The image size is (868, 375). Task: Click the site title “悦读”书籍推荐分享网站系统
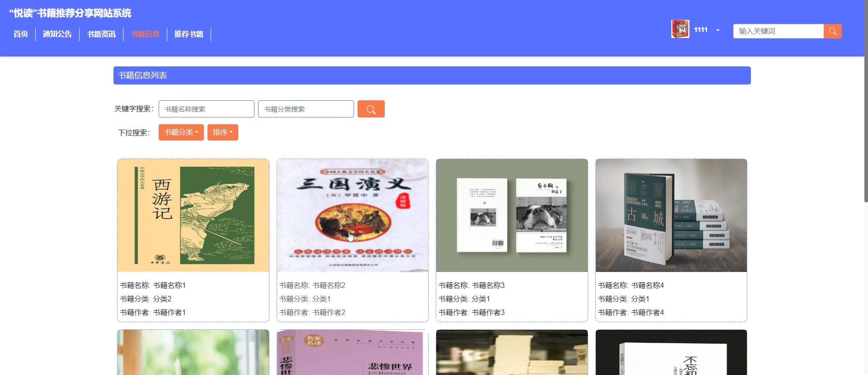click(70, 13)
